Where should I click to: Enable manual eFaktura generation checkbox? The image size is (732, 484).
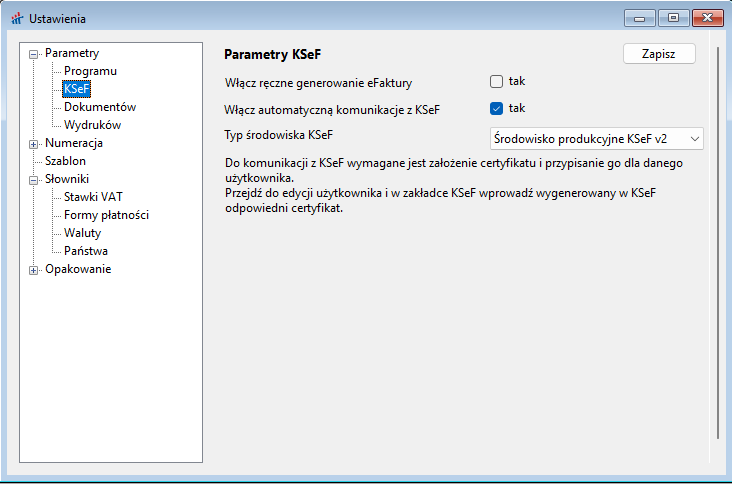click(x=496, y=82)
